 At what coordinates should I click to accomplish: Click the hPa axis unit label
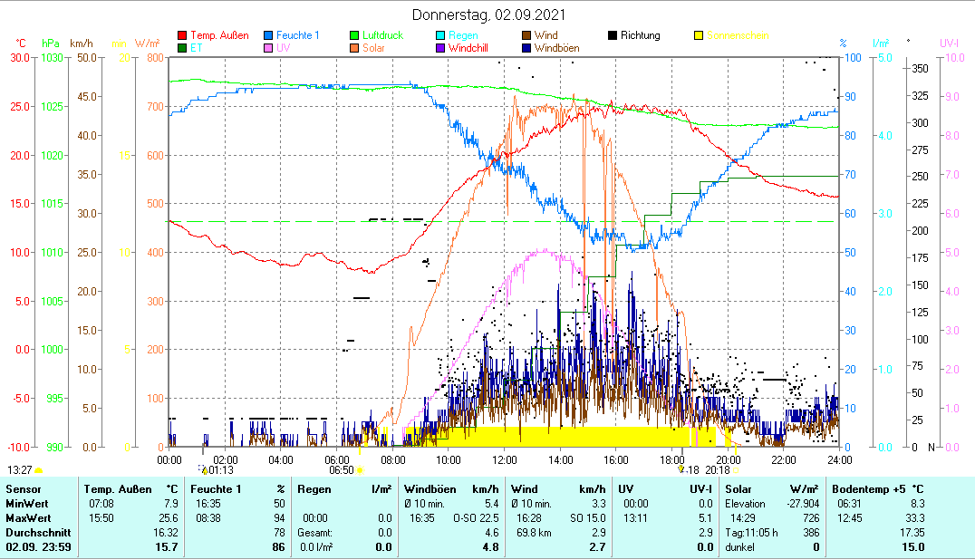(51, 43)
